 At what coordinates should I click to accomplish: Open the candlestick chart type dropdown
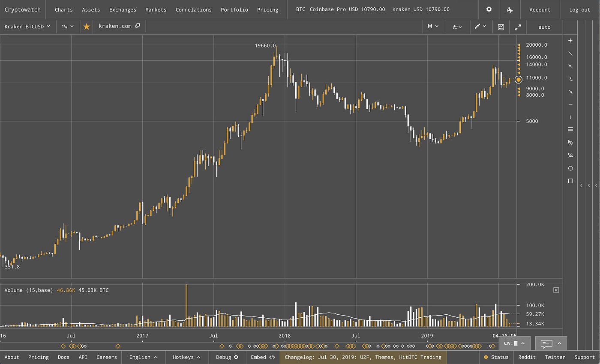(x=433, y=27)
